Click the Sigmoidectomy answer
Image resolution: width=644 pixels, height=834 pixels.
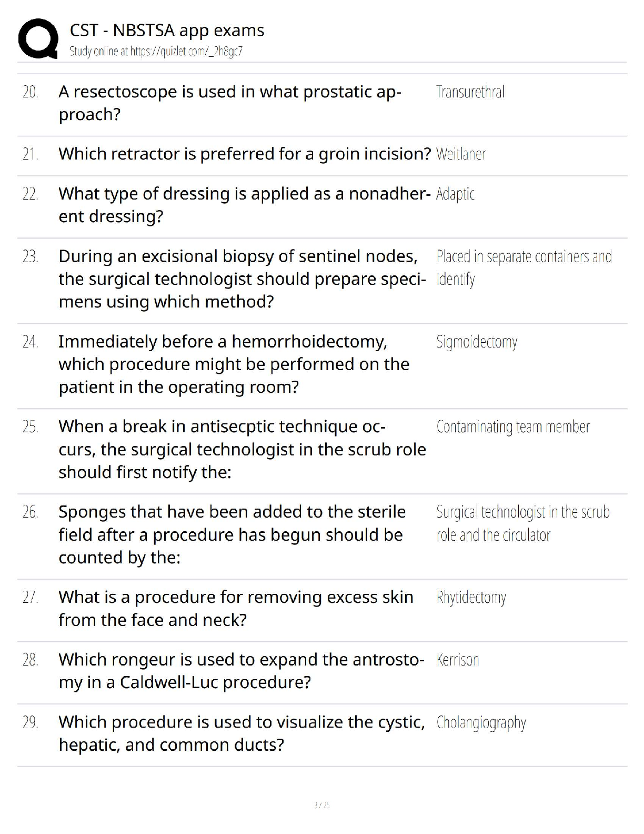coord(477,342)
